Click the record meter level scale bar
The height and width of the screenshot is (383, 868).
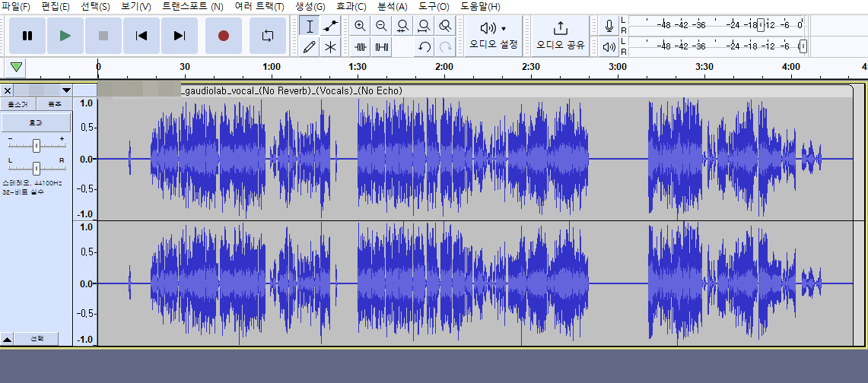(717, 25)
